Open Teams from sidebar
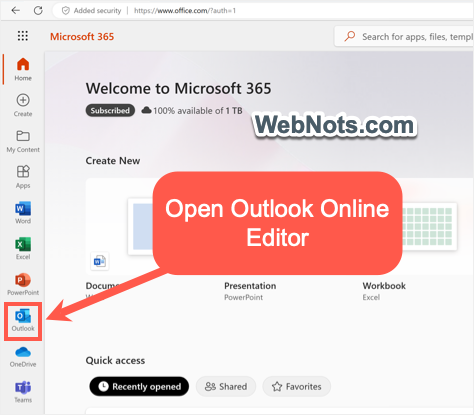Image resolution: width=474 pixels, height=415 pixels. (23, 392)
